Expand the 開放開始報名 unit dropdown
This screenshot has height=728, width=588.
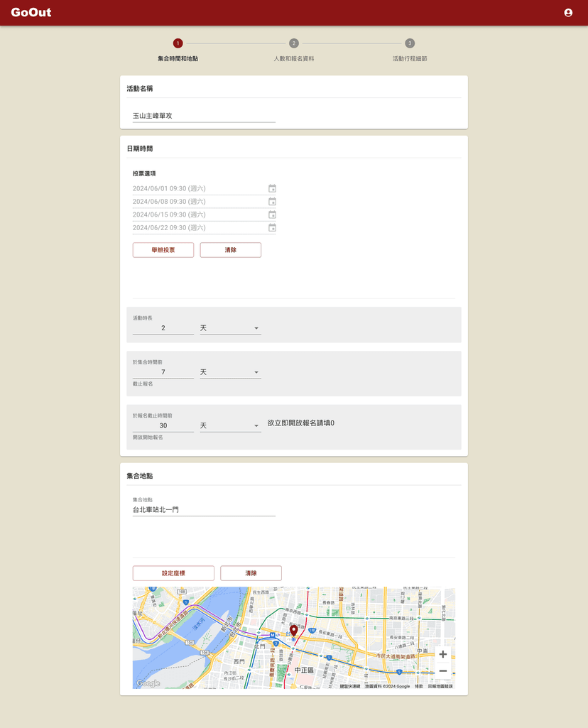pos(230,426)
